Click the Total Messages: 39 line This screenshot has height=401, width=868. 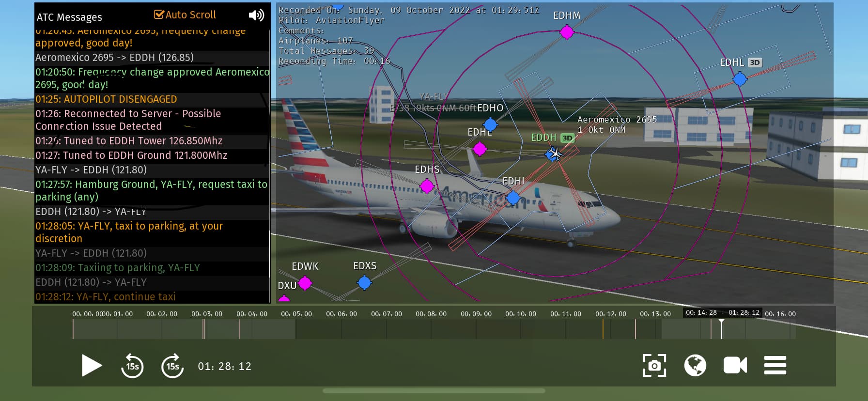click(326, 51)
